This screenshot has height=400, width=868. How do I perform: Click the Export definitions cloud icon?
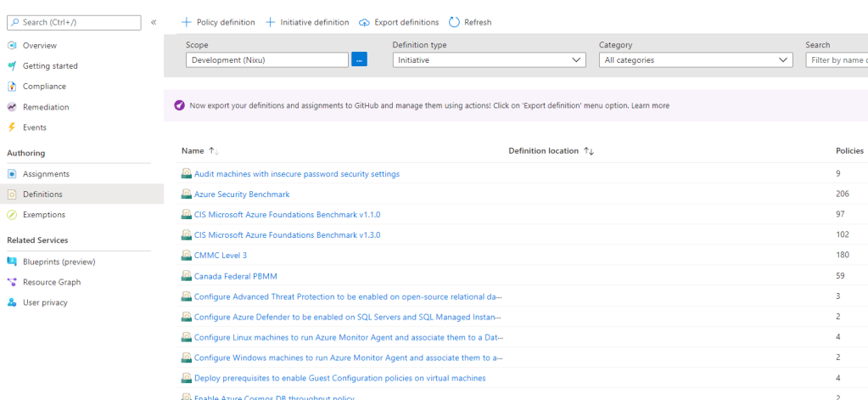[365, 22]
